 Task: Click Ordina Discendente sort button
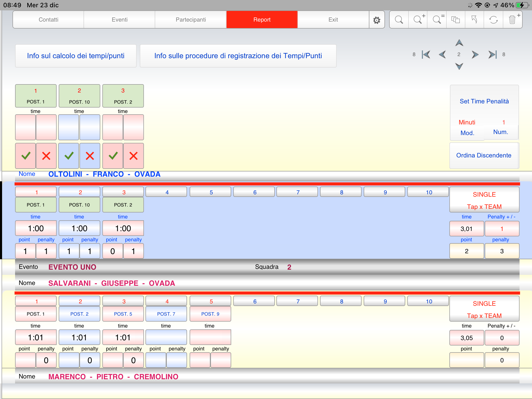[484, 155]
